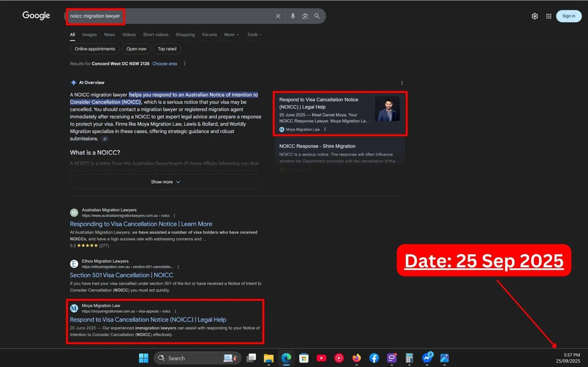Enable the Online appointments filter

tap(95, 49)
